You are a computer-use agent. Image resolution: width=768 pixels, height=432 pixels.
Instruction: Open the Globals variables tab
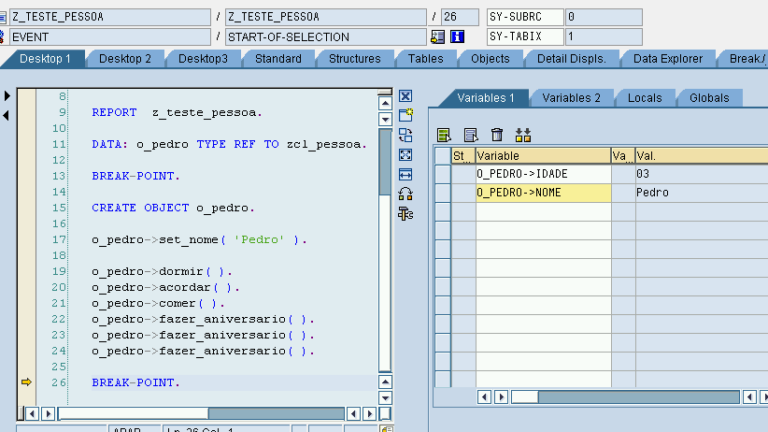[708, 98]
